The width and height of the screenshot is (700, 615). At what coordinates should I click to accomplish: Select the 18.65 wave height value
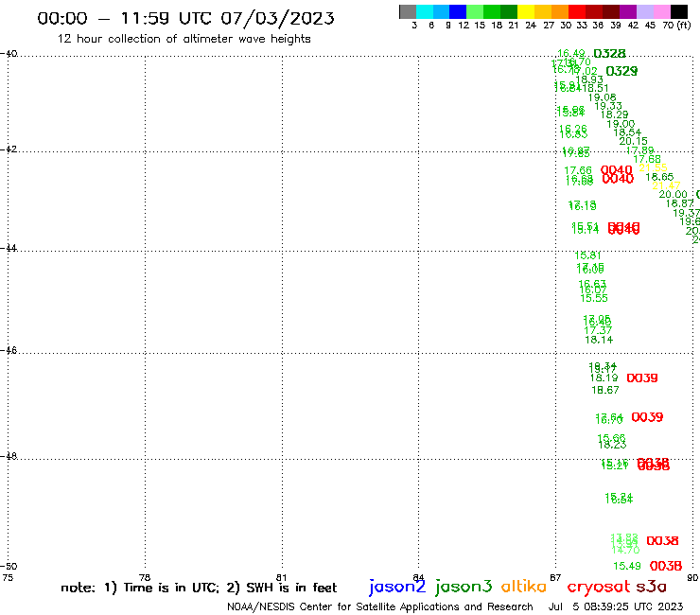click(659, 177)
